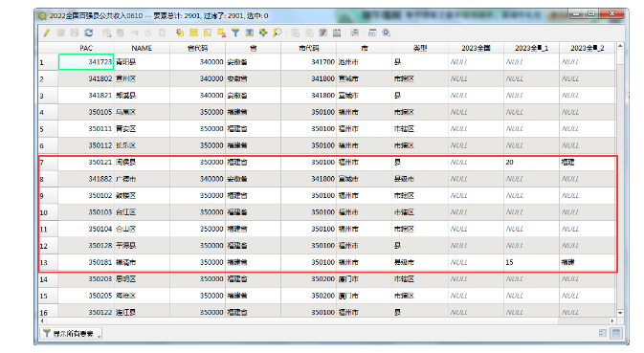This screenshot has height=353, width=644.
Task: Click PAC cell 341882
Action: click(x=86, y=179)
